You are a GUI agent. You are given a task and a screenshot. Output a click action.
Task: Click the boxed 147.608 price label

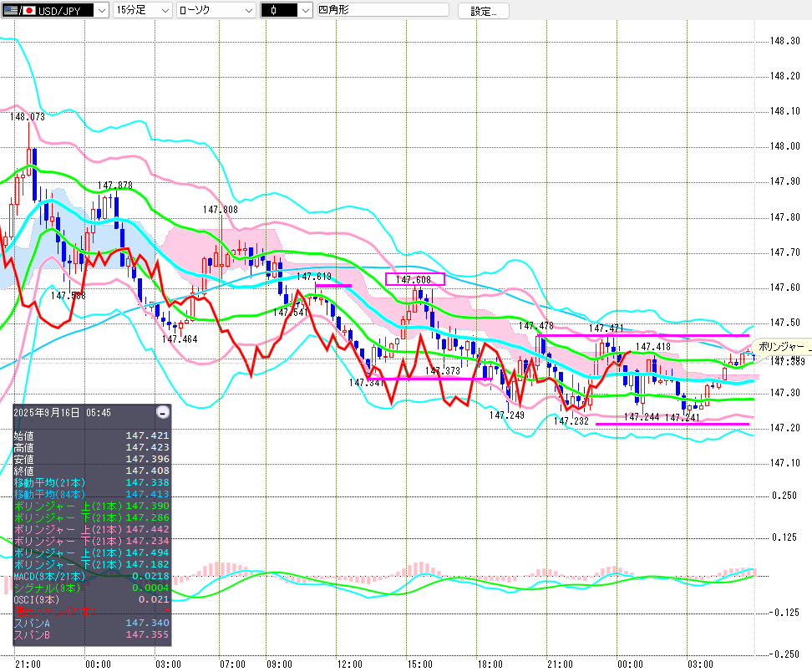click(415, 280)
